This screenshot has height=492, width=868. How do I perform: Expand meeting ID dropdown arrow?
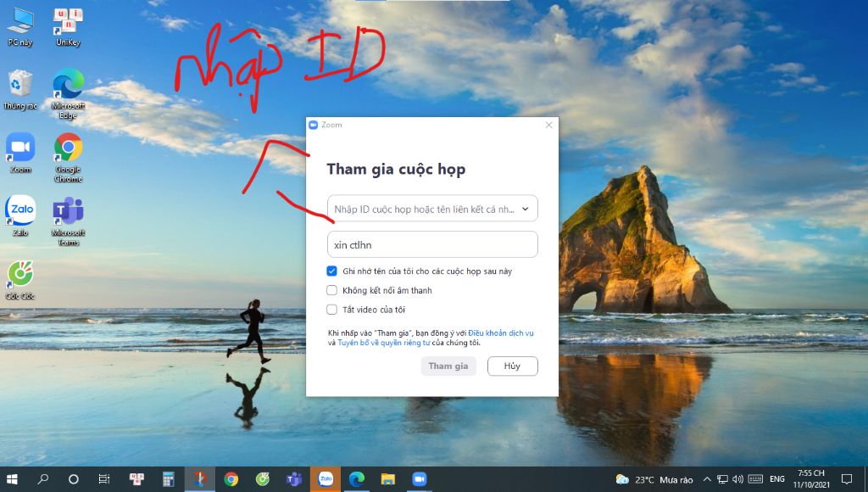click(x=526, y=209)
